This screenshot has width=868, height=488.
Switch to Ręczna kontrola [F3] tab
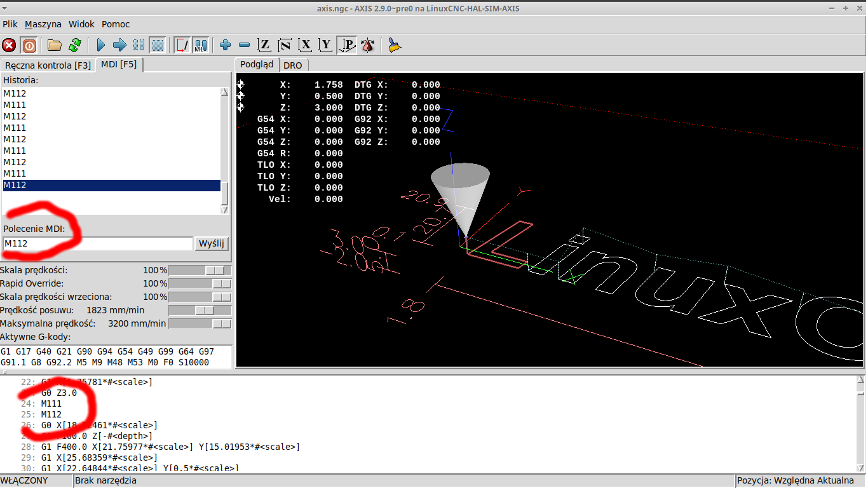(x=48, y=65)
